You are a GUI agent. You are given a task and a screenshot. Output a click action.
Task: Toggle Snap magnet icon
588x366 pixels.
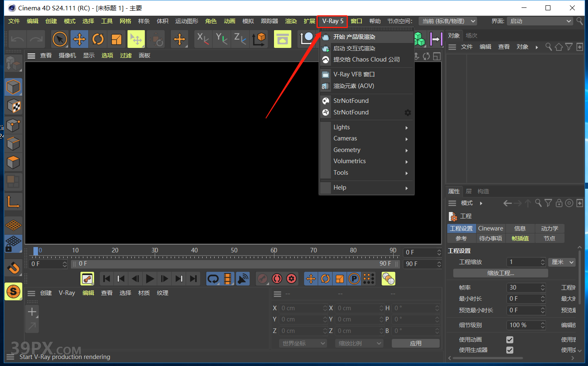coord(13,268)
